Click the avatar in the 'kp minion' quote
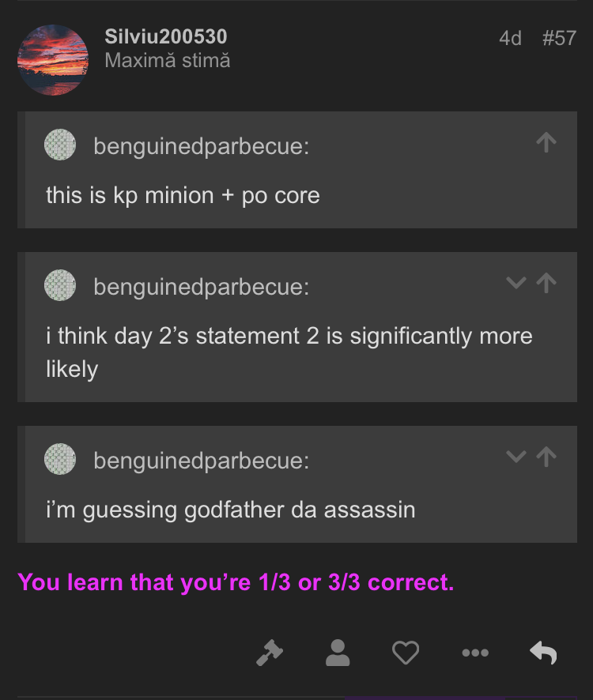 pos(60,145)
